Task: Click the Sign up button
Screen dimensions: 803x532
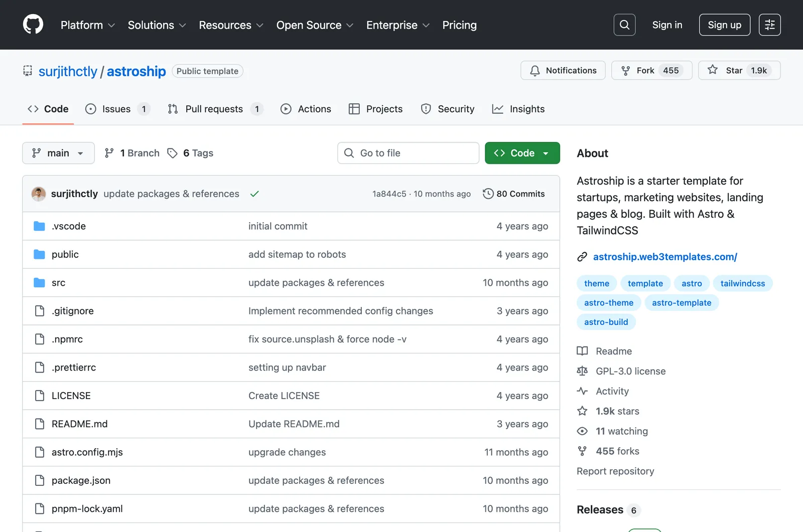Action: [x=724, y=25]
